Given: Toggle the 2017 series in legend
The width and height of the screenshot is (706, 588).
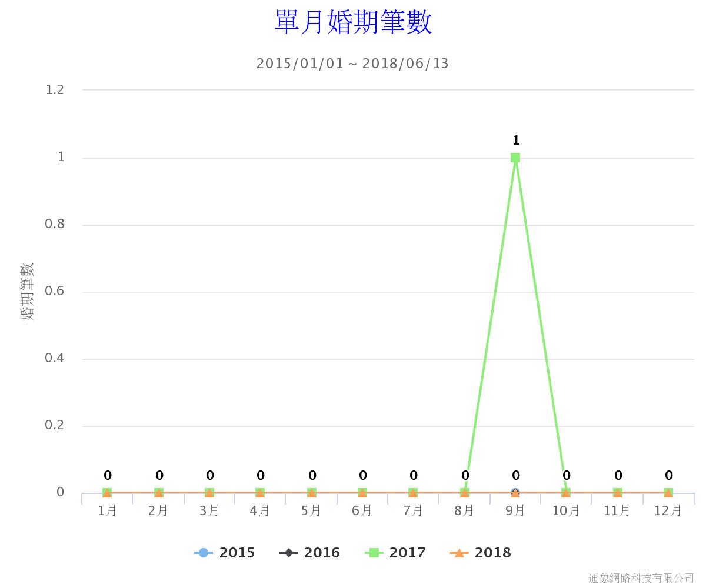Looking at the screenshot, I should 395,553.
